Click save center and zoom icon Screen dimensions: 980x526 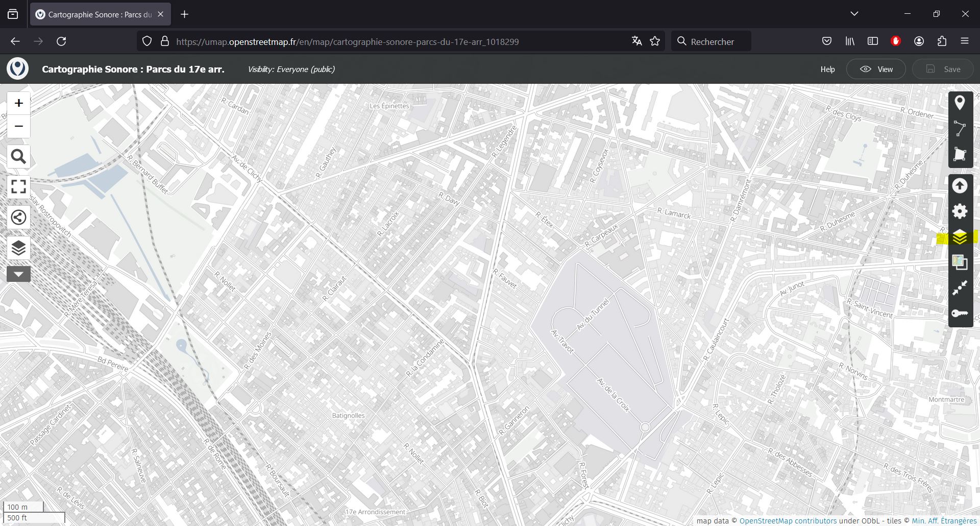tap(960, 288)
